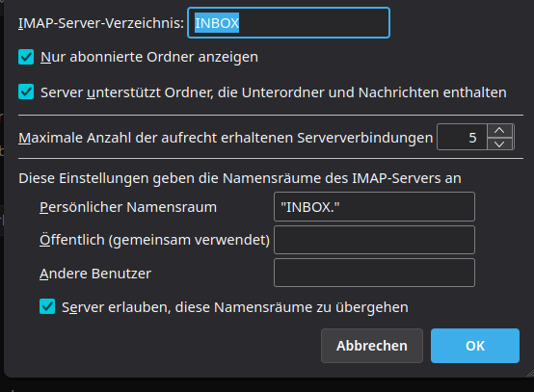Click the 'Nur abonnierte Ordner anzeigen' label text
This screenshot has width=534, height=392.
tap(149, 57)
